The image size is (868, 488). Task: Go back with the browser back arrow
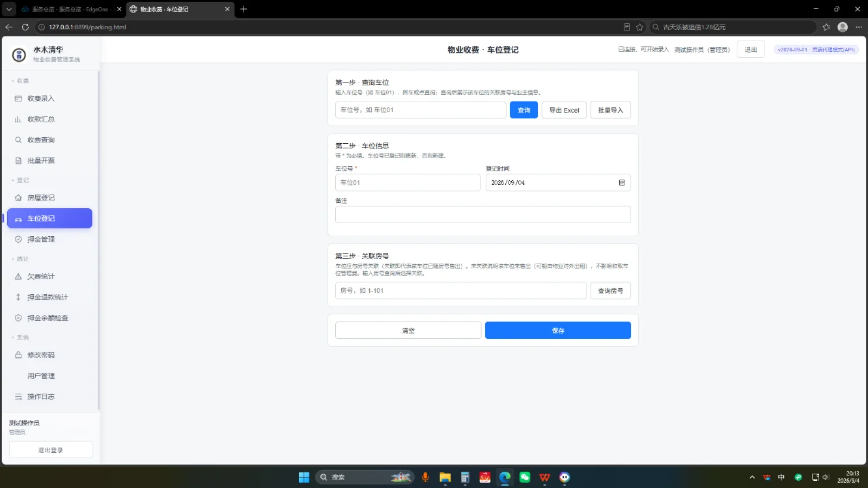pos(8,27)
